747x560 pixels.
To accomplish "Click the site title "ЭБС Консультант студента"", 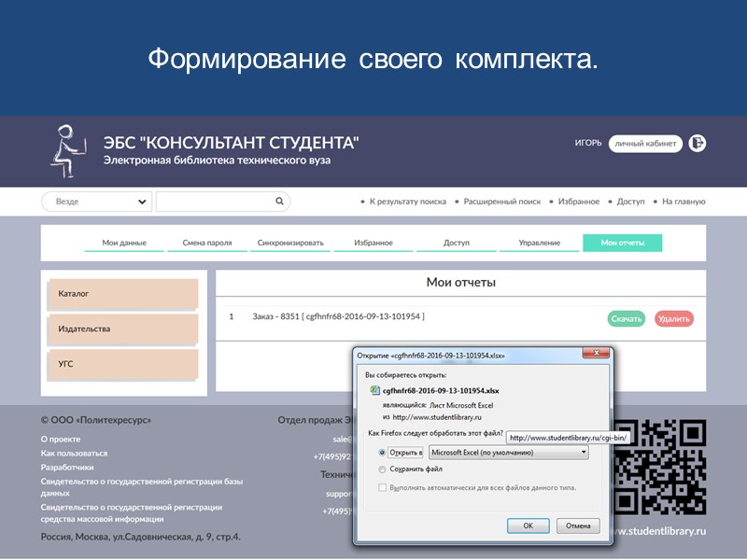I will (x=231, y=143).
